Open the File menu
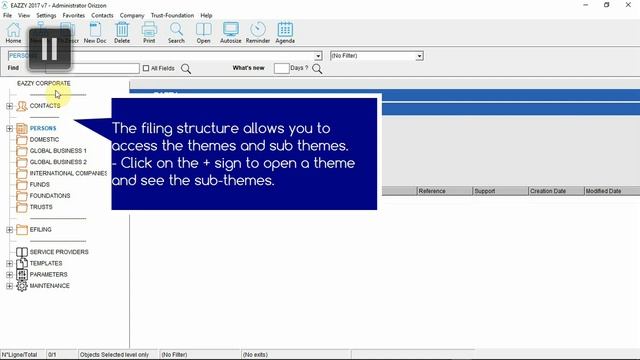 7,15
